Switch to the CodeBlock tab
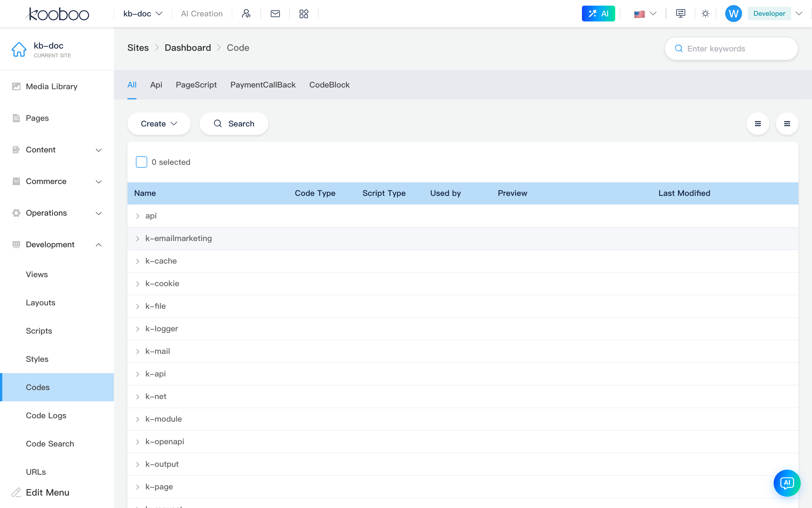 (330, 85)
